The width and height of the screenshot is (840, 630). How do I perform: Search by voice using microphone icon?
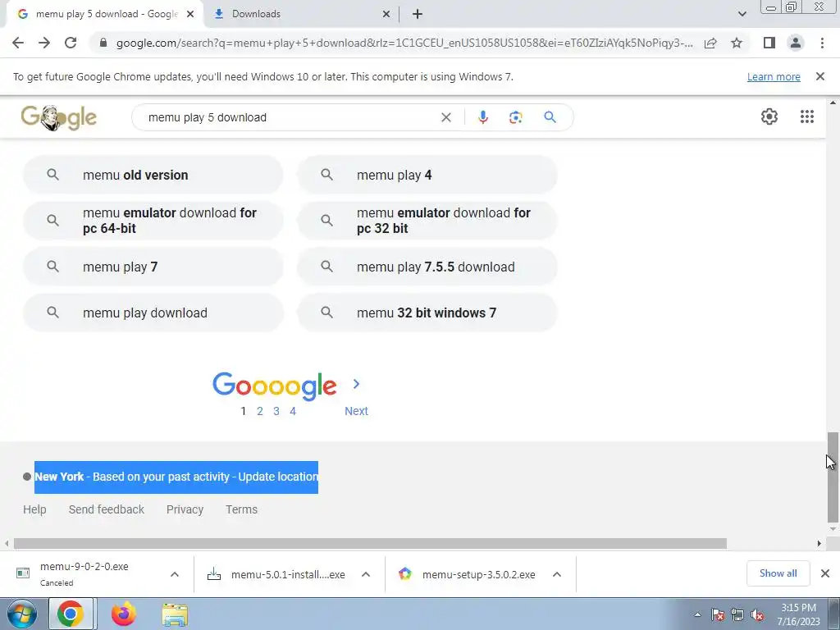(x=482, y=117)
